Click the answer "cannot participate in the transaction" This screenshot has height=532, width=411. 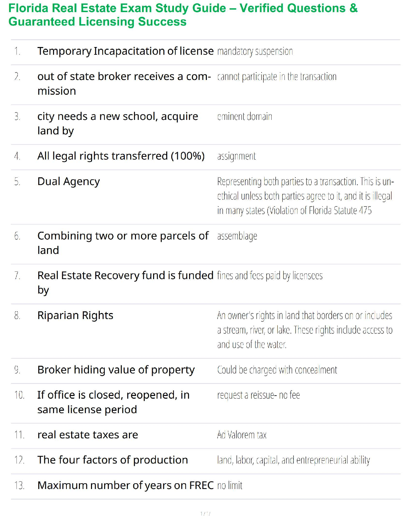click(x=277, y=77)
